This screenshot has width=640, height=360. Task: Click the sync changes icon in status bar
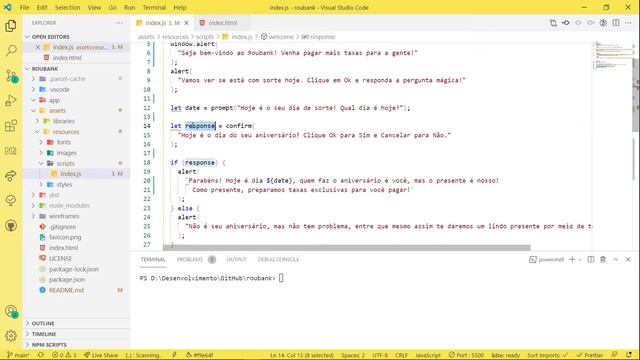point(41,355)
